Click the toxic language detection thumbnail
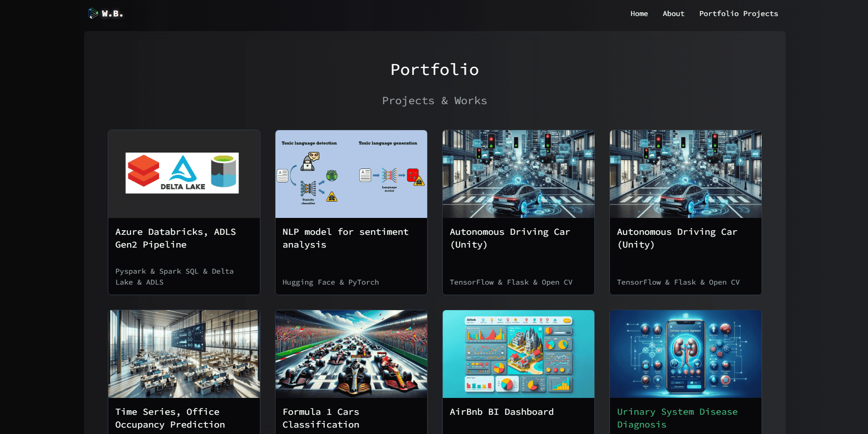 click(351, 174)
